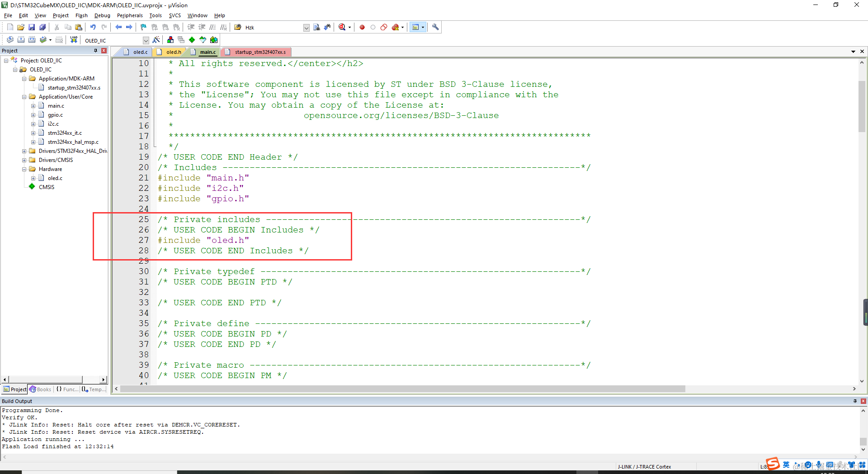Open the editor tab list dropdown arrow

tap(853, 52)
